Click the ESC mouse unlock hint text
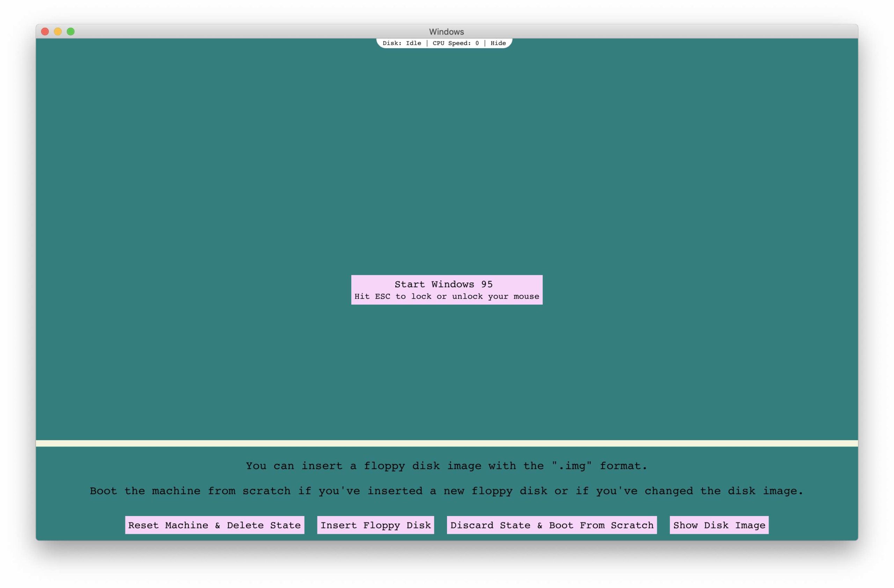The image size is (894, 588). pos(446,296)
